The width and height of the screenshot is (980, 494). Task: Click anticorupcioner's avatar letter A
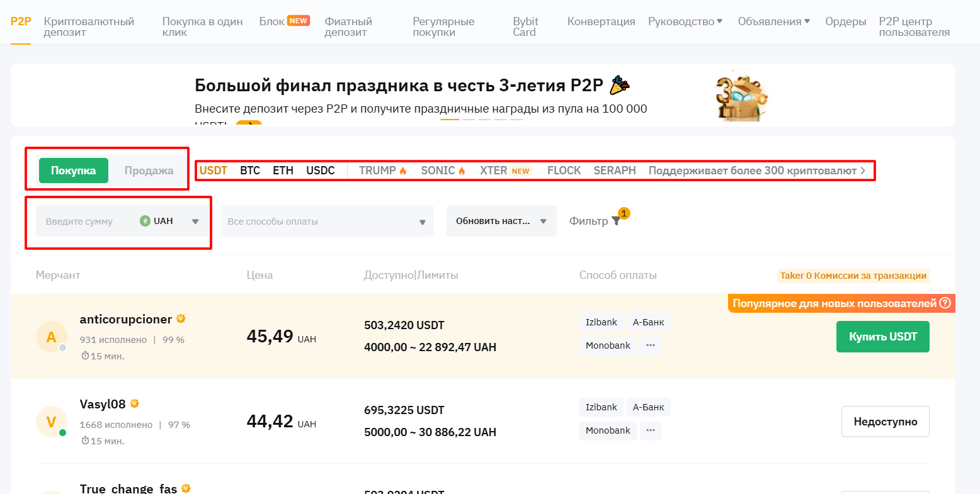pos(52,337)
